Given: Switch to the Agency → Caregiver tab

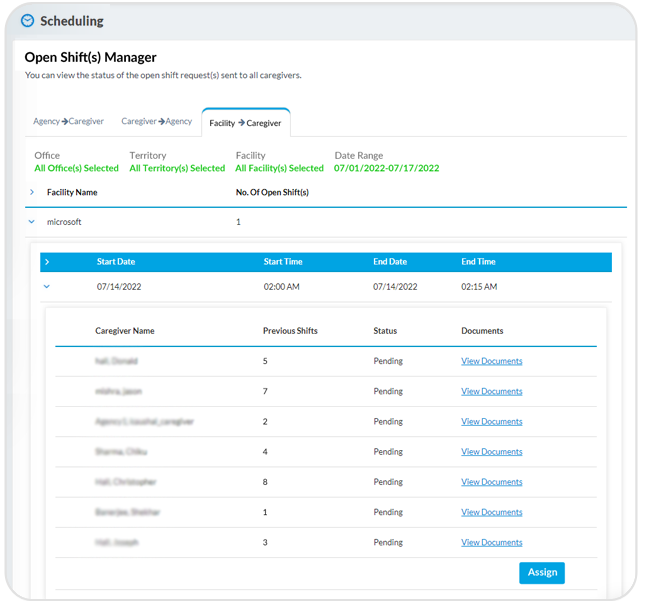Looking at the screenshot, I should tap(68, 121).
